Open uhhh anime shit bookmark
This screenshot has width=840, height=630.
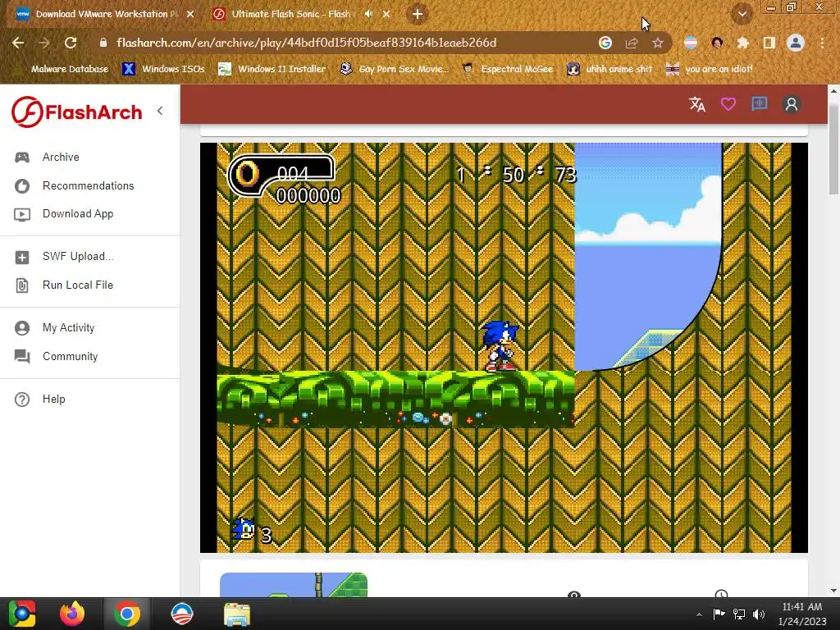pos(609,69)
